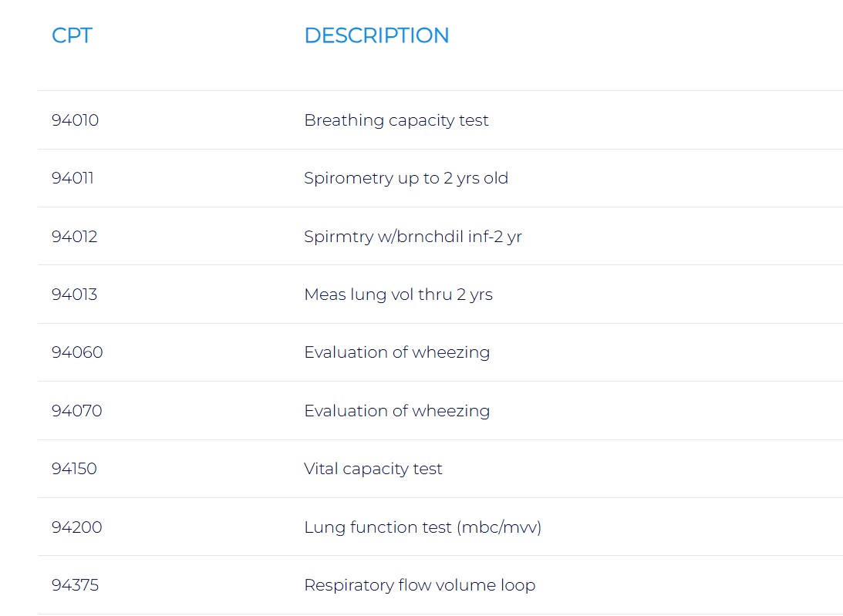The height and width of the screenshot is (616, 843).
Task: Click Spirometry up to 2 yrs old
Action: coord(406,178)
